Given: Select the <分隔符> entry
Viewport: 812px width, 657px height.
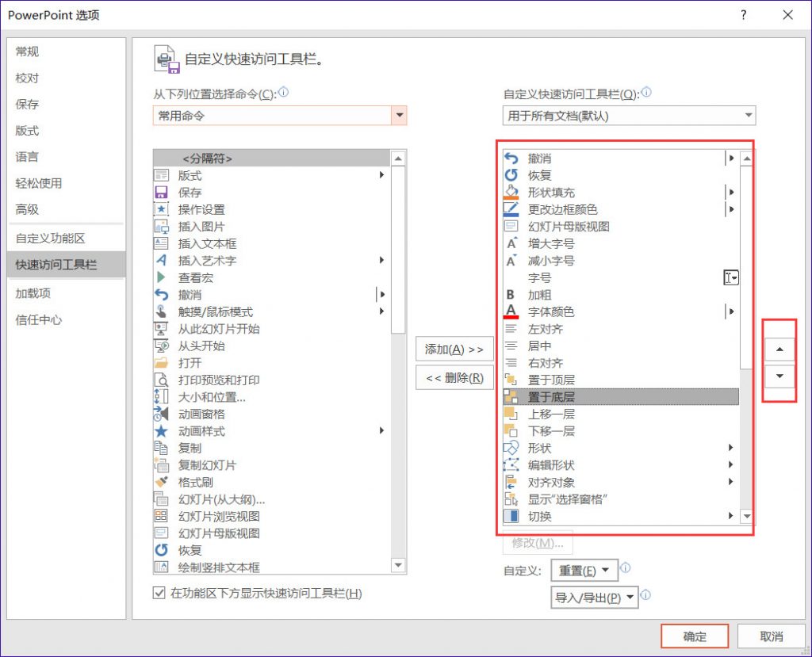Looking at the screenshot, I should click(272, 159).
